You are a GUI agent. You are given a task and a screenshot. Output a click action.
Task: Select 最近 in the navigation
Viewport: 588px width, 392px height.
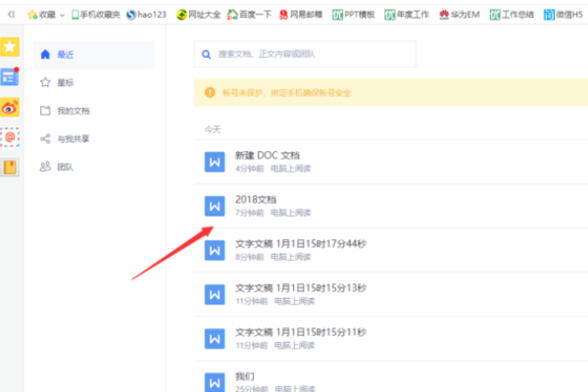coord(94,55)
